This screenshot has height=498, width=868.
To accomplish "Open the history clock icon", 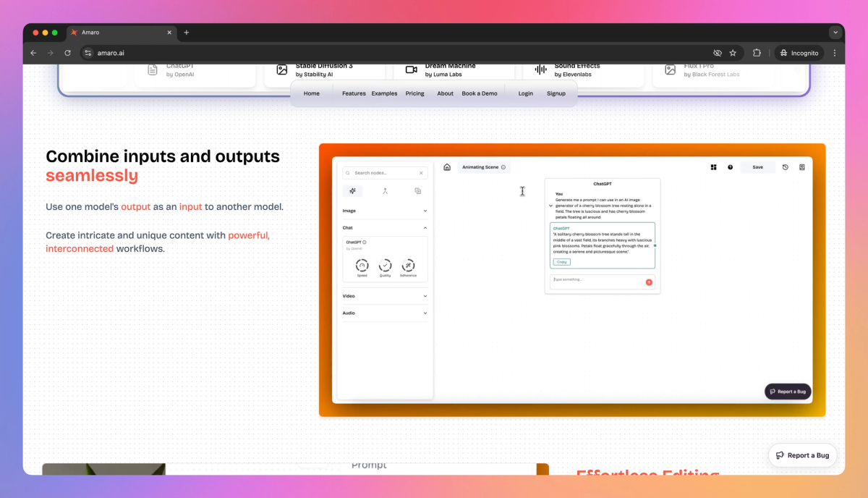I will [x=786, y=167].
